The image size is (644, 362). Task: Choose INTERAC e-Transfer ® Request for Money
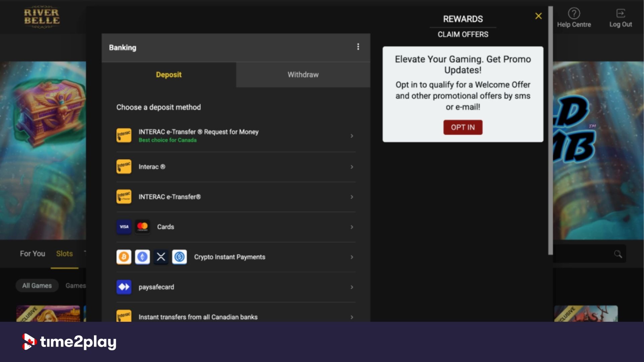(199, 132)
